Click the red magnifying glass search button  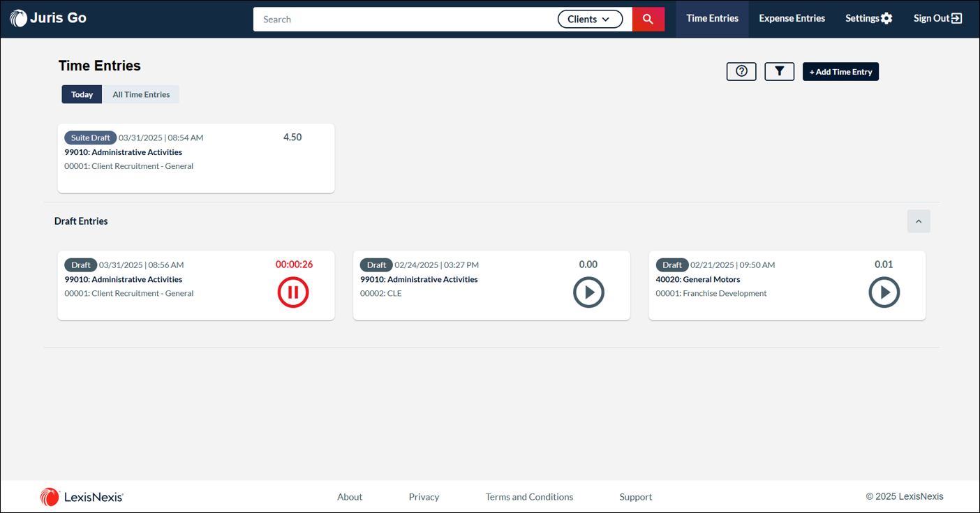coord(648,20)
